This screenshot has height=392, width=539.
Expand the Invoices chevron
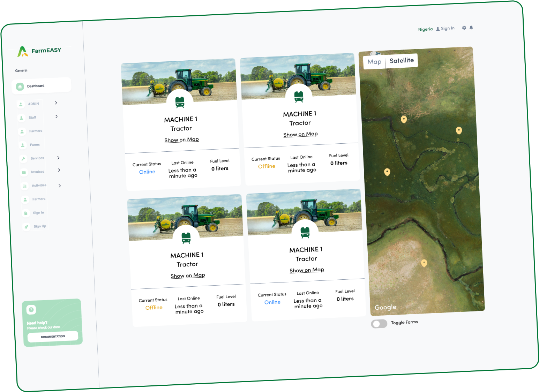(x=59, y=170)
